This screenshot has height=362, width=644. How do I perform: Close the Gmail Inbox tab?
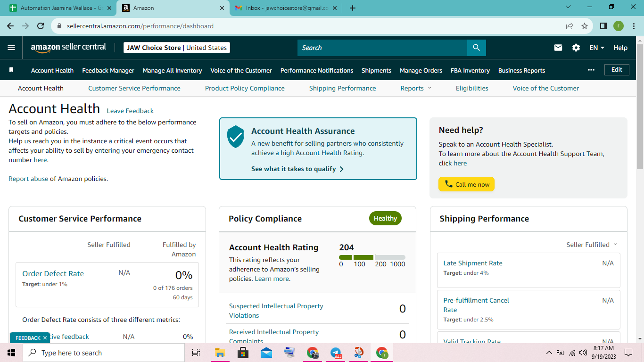pos(335,8)
